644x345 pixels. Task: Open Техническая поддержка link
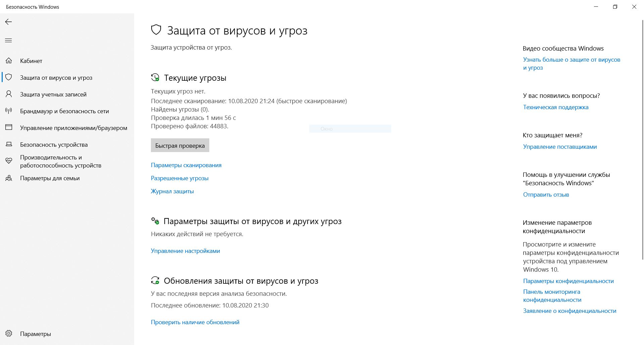click(x=556, y=107)
